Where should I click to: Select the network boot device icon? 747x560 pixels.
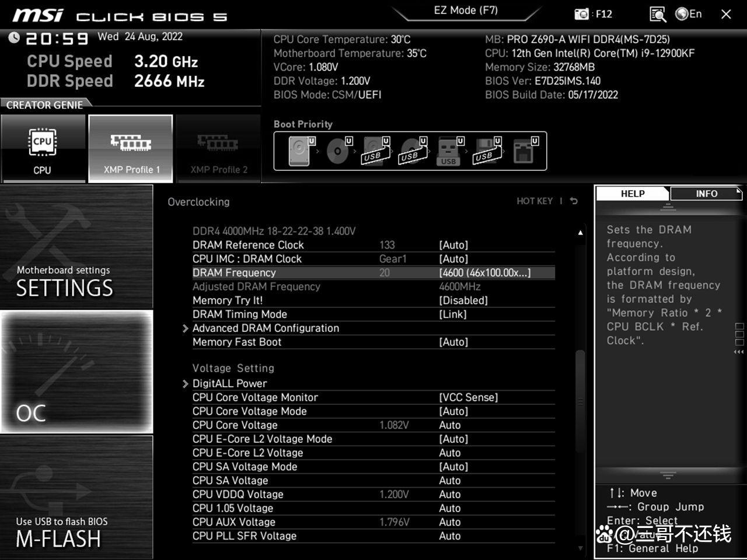click(x=525, y=151)
